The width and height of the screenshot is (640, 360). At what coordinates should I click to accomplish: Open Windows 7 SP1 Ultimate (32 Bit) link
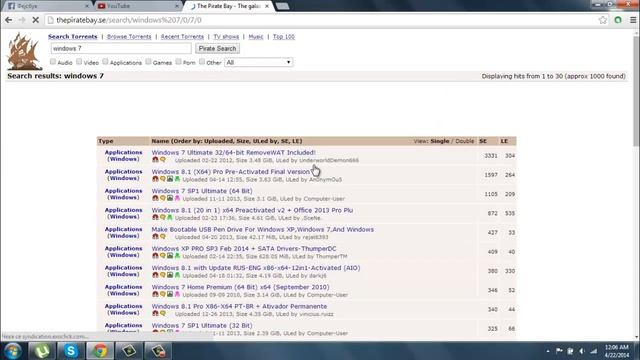coord(202,326)
